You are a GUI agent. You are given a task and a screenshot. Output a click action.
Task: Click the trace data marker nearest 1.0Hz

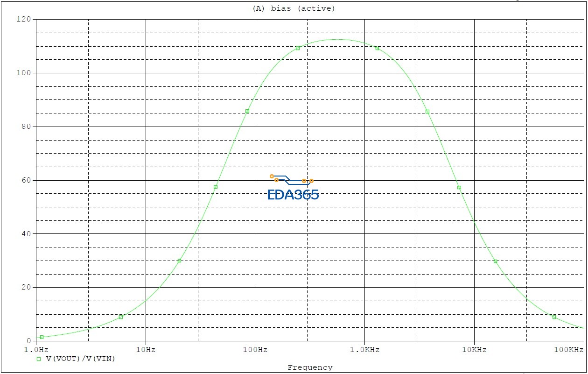point(42,337)
